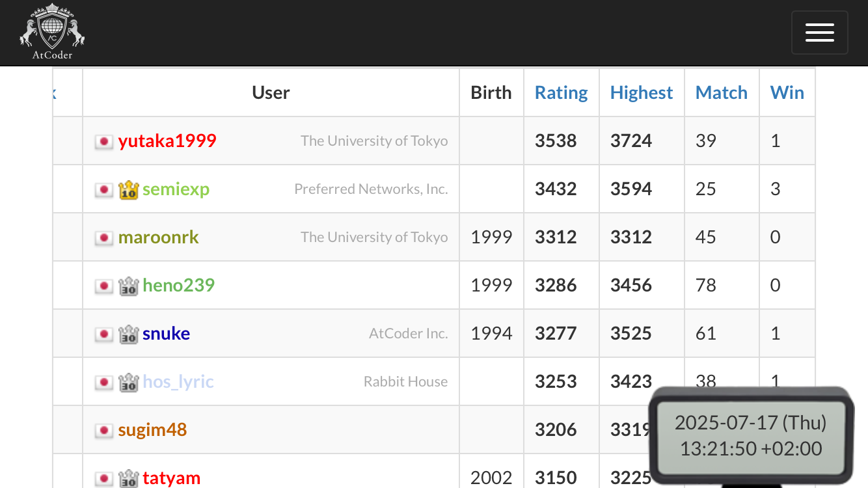Select Preferred Networks, Inc. affiliation
868x488 pixels.
click(x=371, y=189)
